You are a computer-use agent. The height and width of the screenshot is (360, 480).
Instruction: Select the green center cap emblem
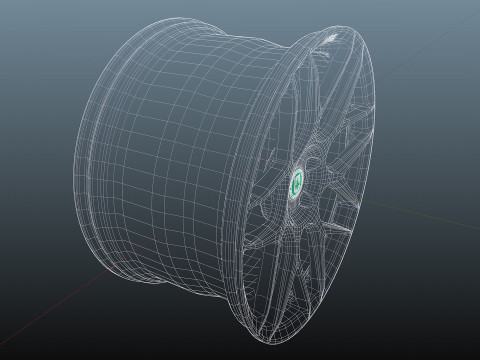tap(296, 184)
